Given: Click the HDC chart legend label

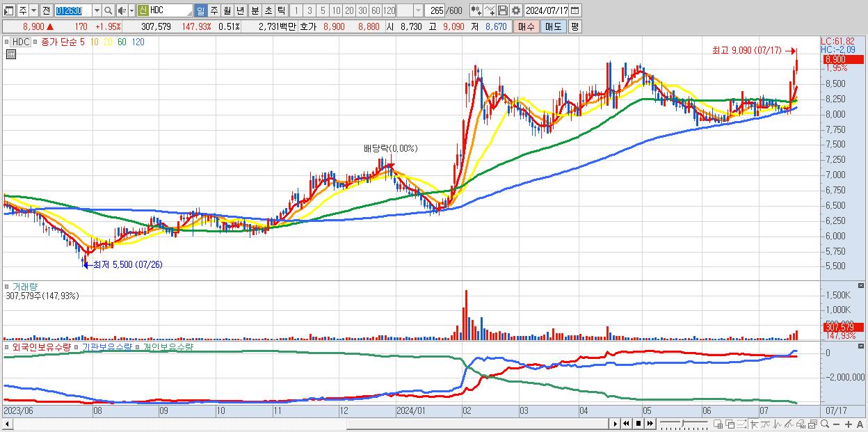Looking at the screenshot, I should click(x=22, y=42).
